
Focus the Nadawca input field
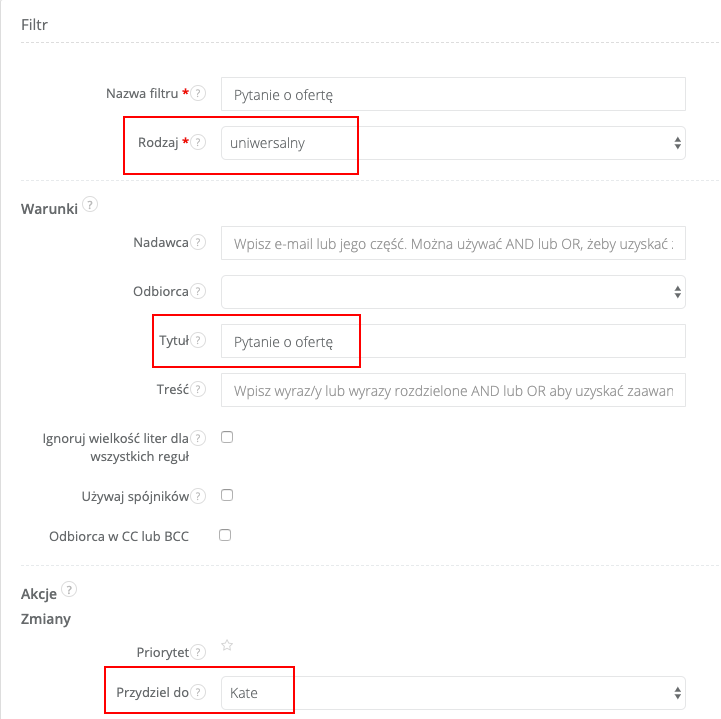(453, 243)
